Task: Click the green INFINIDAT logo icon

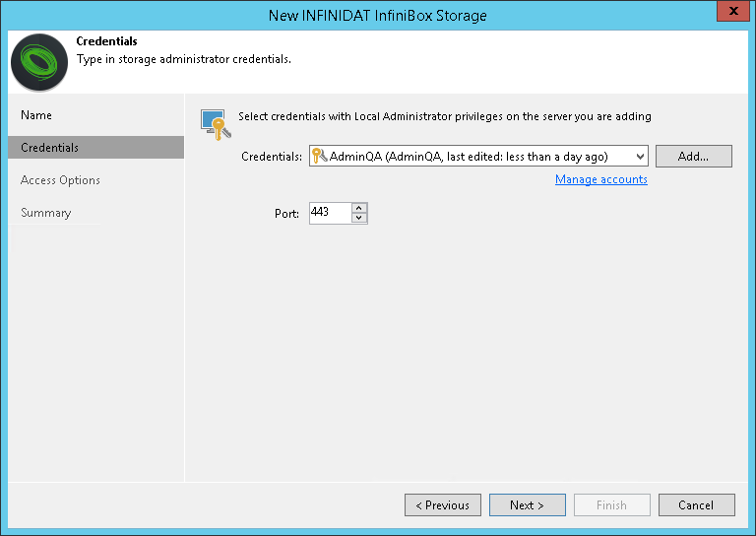Action: [x=38, y=63]
